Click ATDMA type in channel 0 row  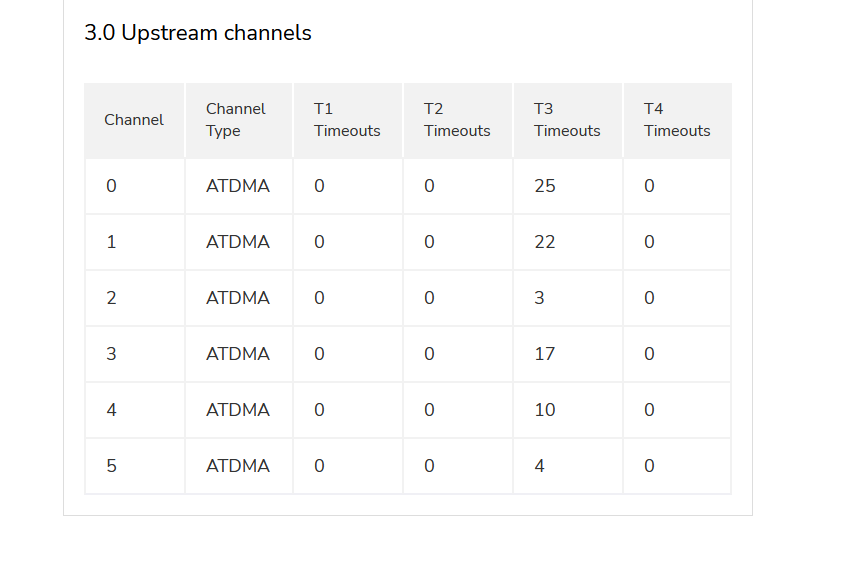[238, 186]
